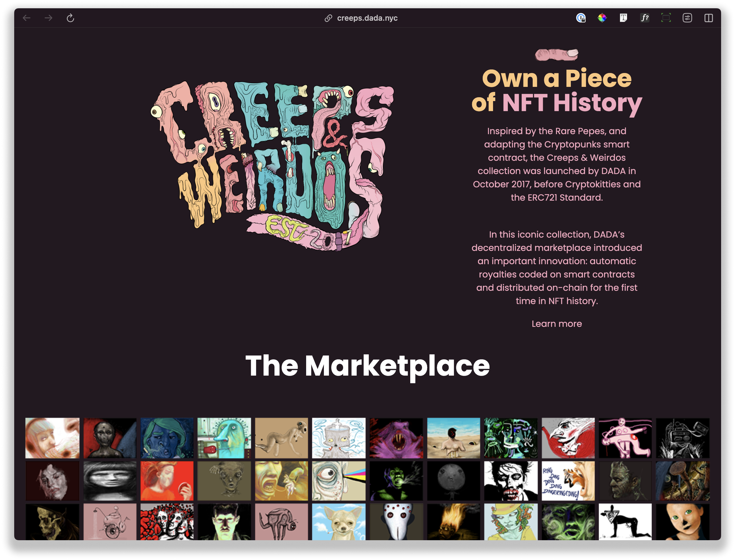The width and height of the screenshot is (735, 560).
Task: Open the pale girl face artwork thumbnail
Action: click(x=52, y=438)
